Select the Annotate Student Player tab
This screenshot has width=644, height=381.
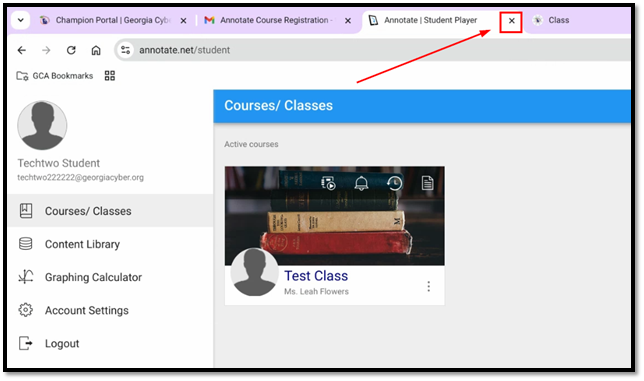(430, 20)
